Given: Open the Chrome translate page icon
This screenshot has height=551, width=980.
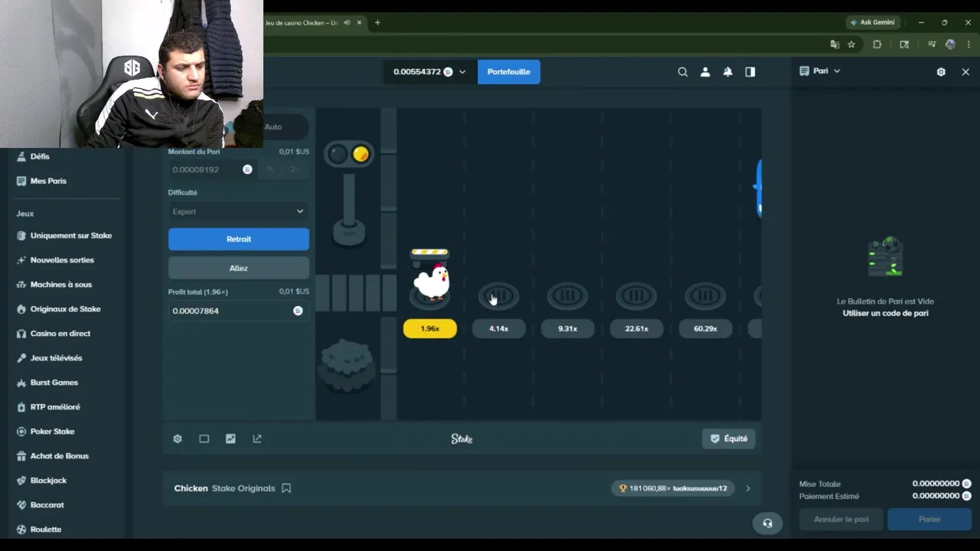Looking at the screenshot, I should tap(835, 44).
